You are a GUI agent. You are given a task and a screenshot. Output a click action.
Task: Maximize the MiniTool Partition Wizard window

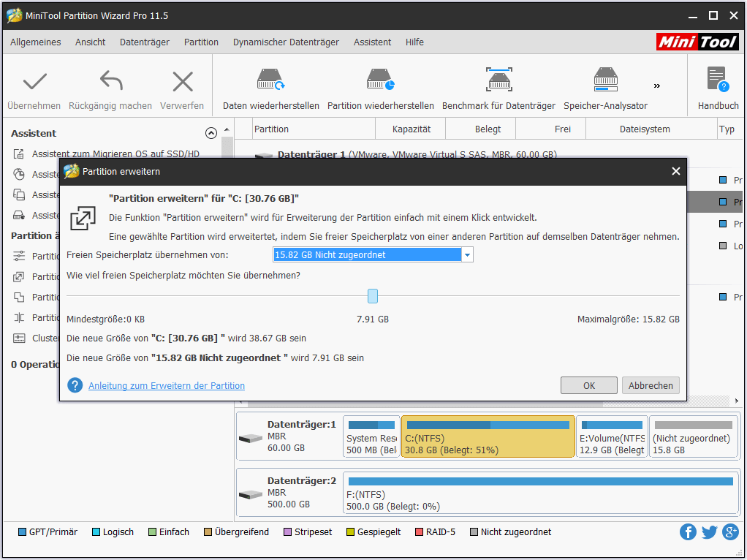(713, 16)
